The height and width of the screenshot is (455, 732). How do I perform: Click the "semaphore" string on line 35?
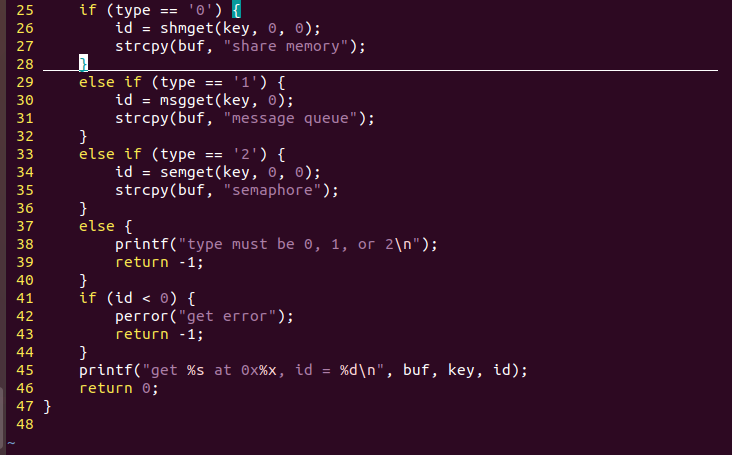(273, 190)
